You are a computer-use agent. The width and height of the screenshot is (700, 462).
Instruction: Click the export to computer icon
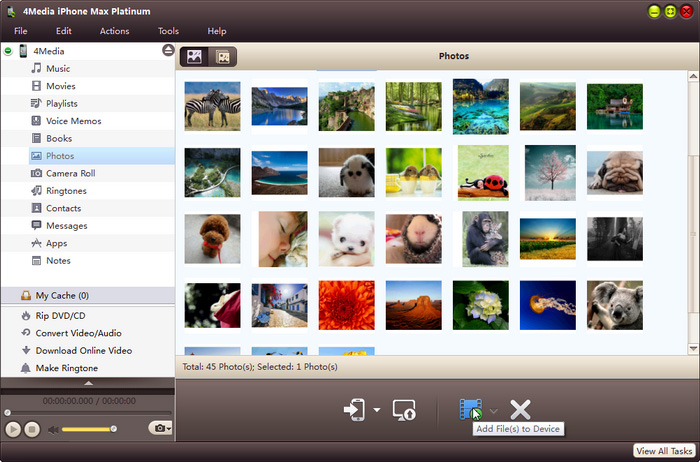point(404,409)
